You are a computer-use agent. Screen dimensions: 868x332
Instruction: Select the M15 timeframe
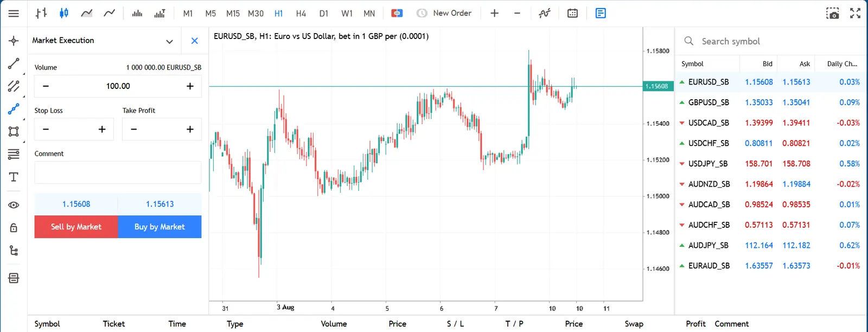click(x=233, y=13)
